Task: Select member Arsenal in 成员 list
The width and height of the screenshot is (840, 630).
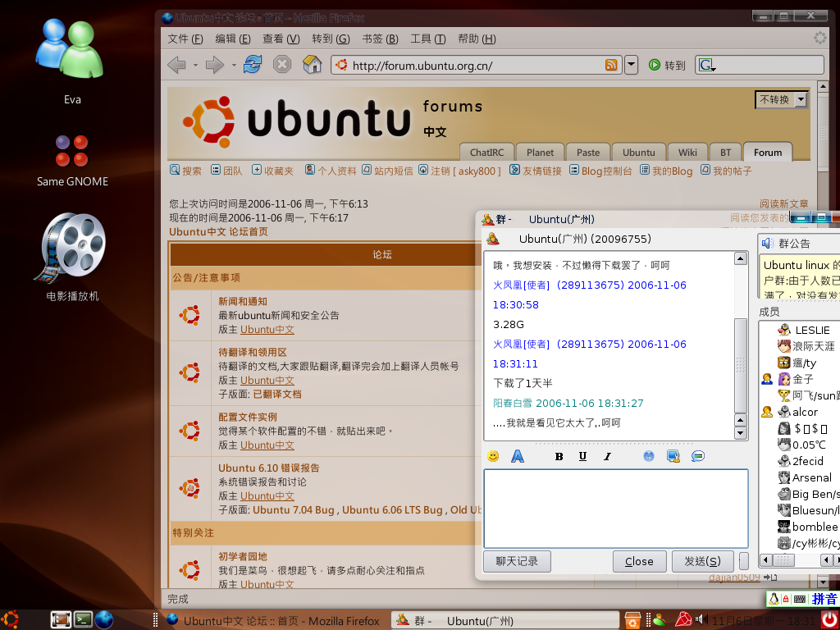Action: [x=811, y=477]
